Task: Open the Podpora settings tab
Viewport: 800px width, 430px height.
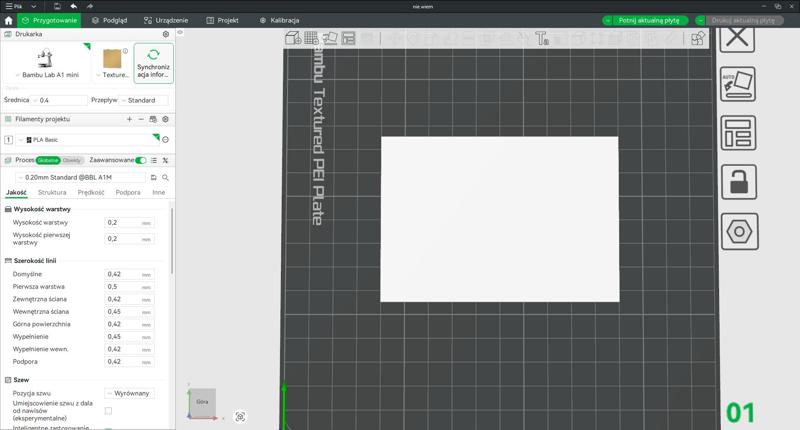Action: [128, 192]
